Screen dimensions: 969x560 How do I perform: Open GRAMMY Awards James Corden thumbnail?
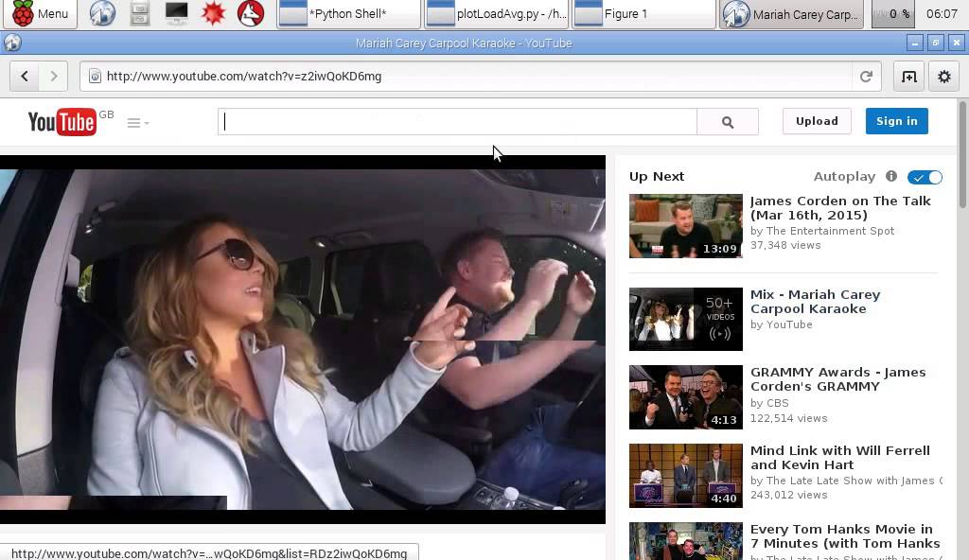coord(685,396)
